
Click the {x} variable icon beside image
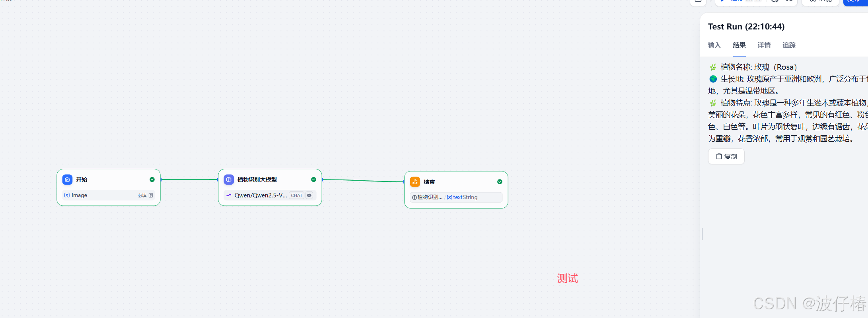point(67,195)
